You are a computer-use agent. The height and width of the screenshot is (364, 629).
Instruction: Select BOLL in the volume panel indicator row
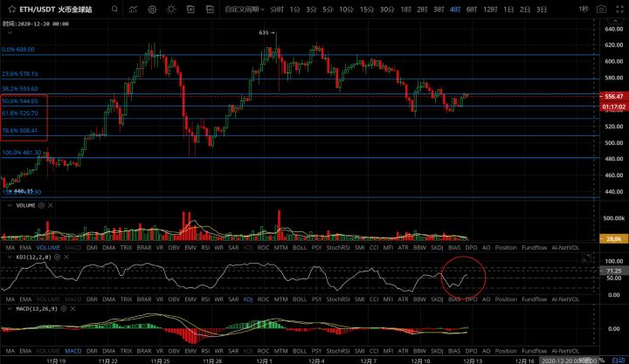[x=300, y=248]
